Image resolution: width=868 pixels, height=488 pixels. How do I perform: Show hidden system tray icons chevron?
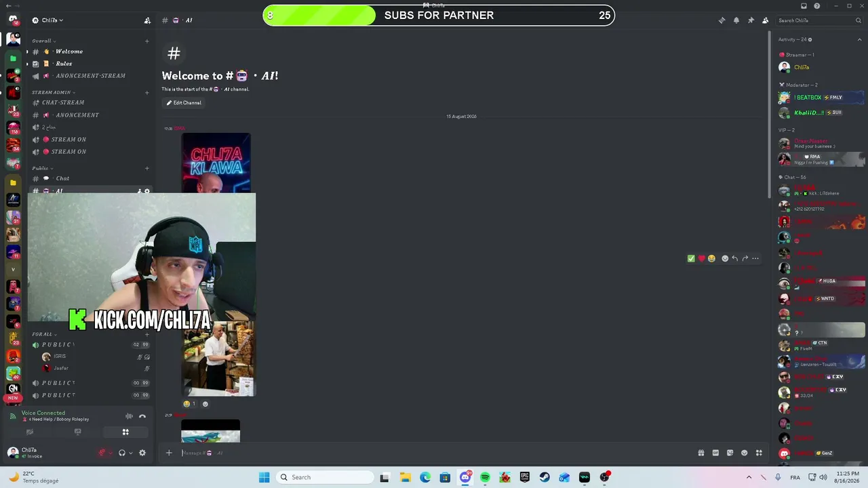tap(749, 477)
